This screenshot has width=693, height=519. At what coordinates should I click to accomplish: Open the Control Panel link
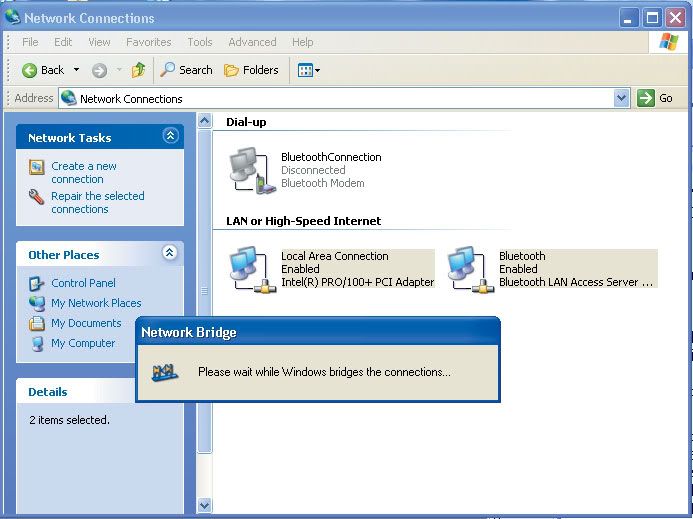84,283
